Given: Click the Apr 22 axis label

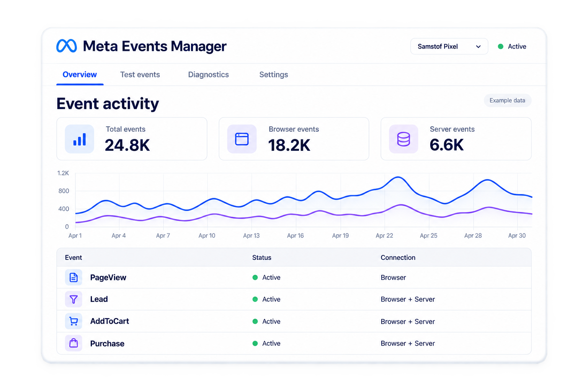Looking at the screenshot, I should [x=384, y=235].
